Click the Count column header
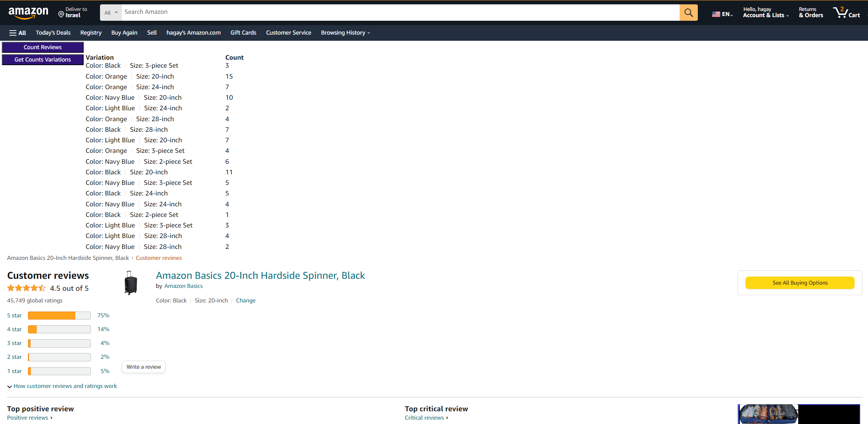The image size is (868, 424). [235, 58]
